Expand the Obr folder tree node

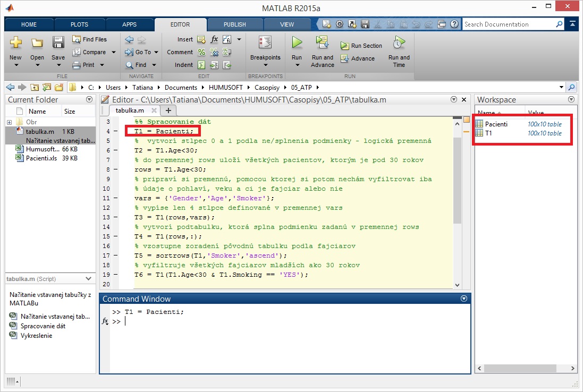pos(9,122)
